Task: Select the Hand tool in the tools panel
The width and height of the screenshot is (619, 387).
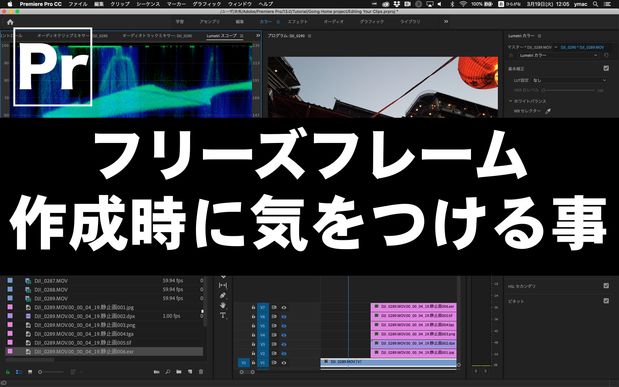Action: [x=223, y=305]
